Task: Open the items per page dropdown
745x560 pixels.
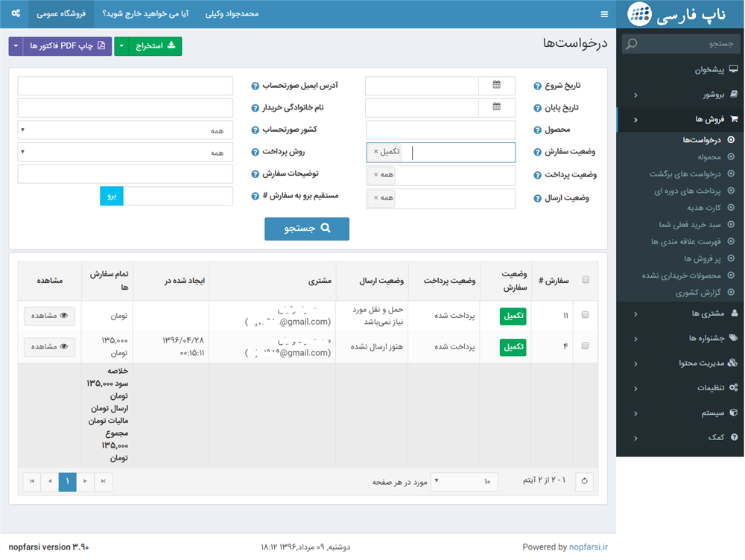Action: (465, 482)
